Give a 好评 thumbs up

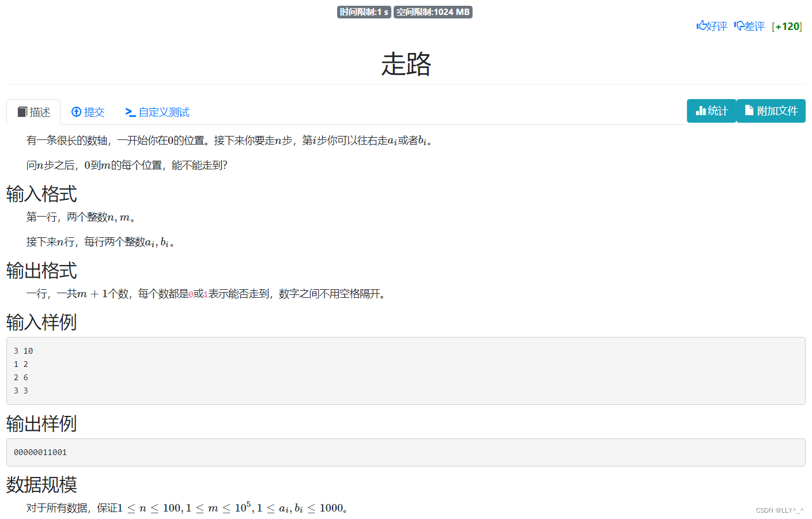point(712,26)
